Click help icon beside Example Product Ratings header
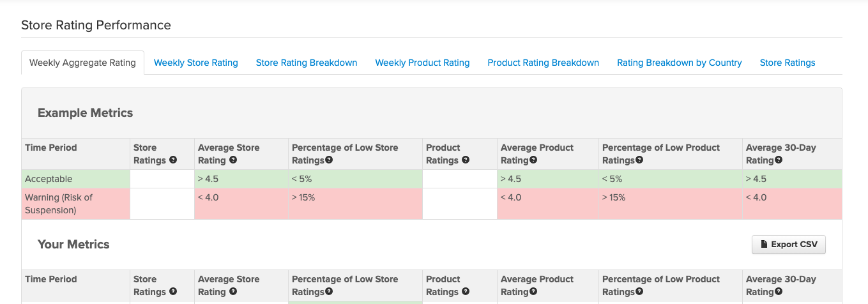The width and height of the screenshot is (868, 304). tap(466, 161)
